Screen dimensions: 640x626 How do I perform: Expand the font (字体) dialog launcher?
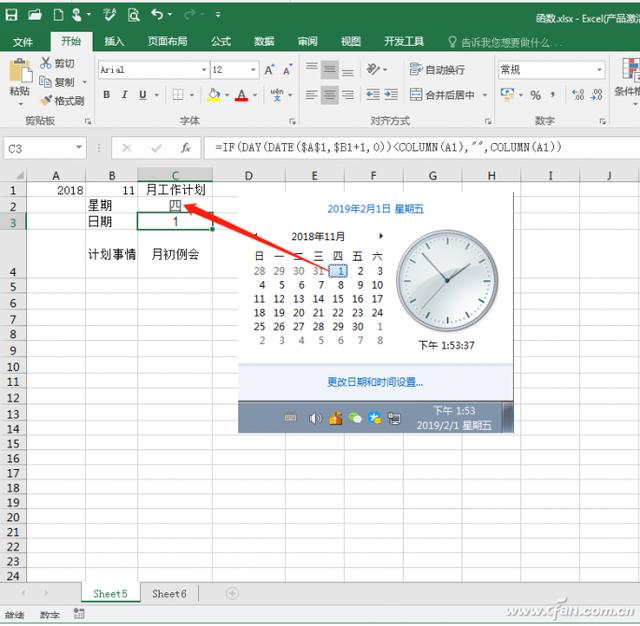292,121
